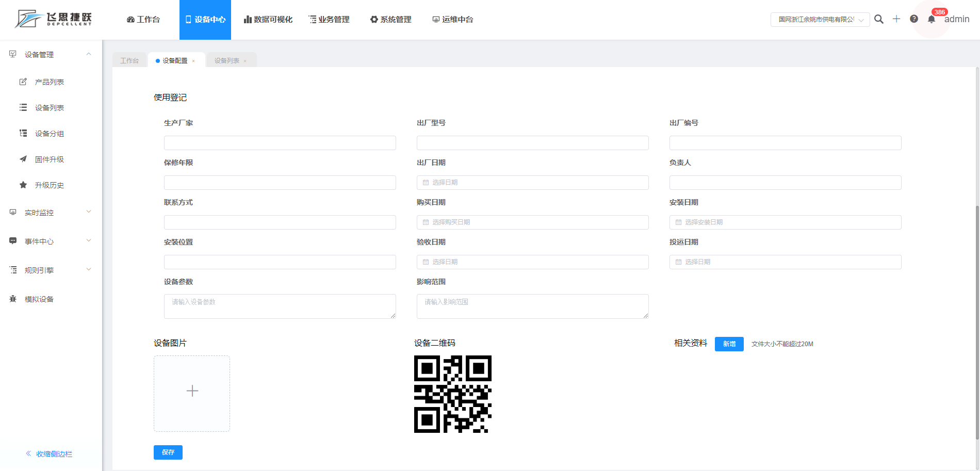Open the 数据可视化 top menu

268,20
